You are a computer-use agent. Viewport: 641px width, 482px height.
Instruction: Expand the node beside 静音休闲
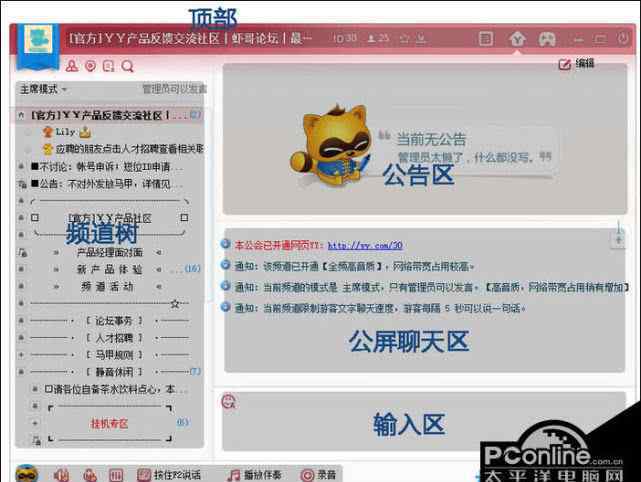tap(21, 372)
